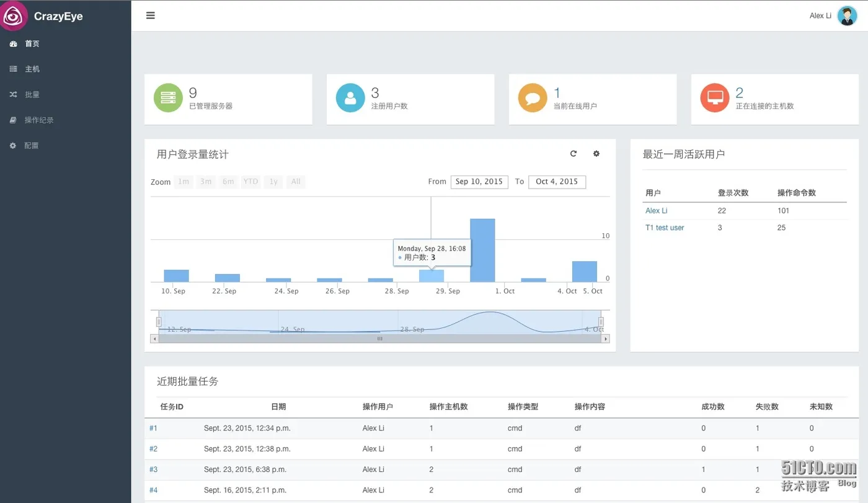
Task: Open the Alex Li active user link
Action: pos(657,211)
